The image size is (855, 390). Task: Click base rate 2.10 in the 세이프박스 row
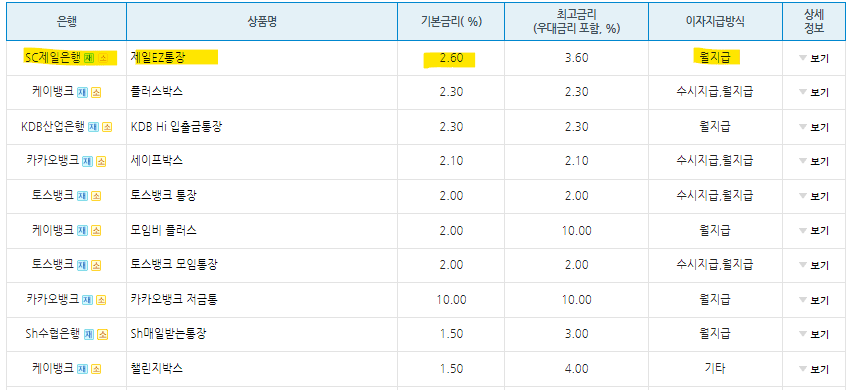click(x=451, y=162)
